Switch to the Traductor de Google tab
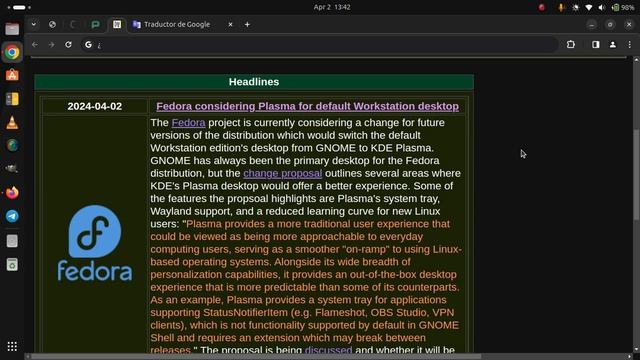 coord(177,24)
